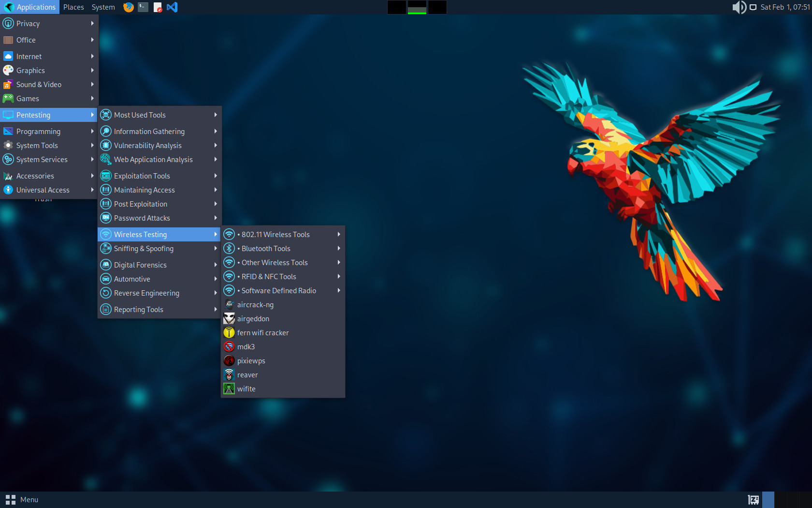Open Firefox from the top panel
Viewport: 812px width, 508px height.
tap(129, 7)
